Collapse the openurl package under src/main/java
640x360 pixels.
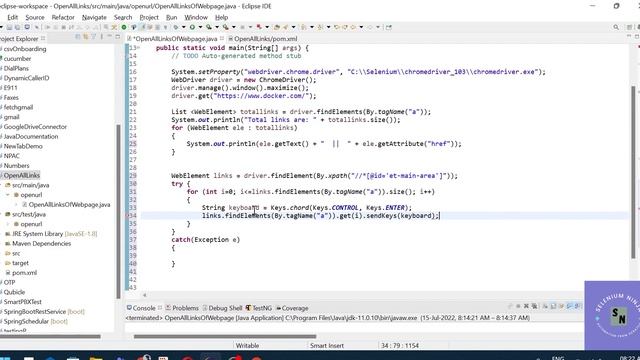click(x=8, y=195)
